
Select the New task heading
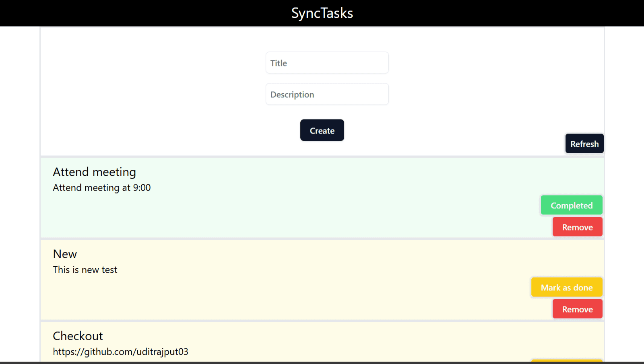pyautogui.click(x=65, y=254)
